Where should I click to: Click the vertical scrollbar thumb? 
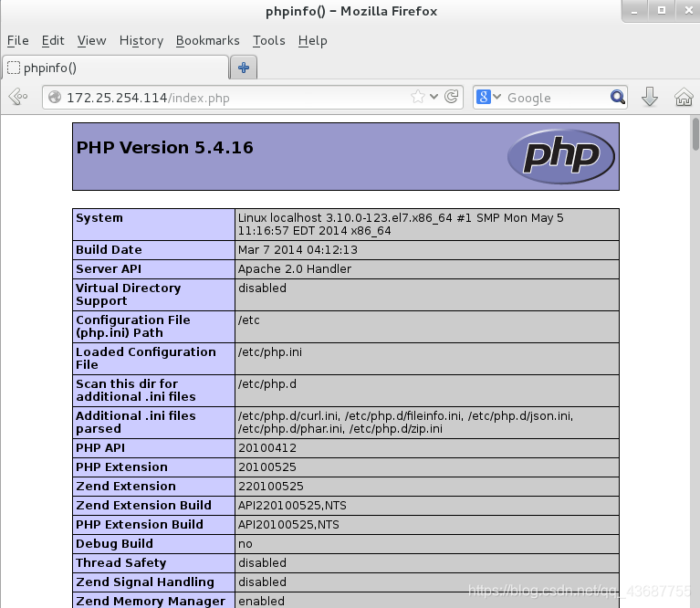[x=695, y=134]
